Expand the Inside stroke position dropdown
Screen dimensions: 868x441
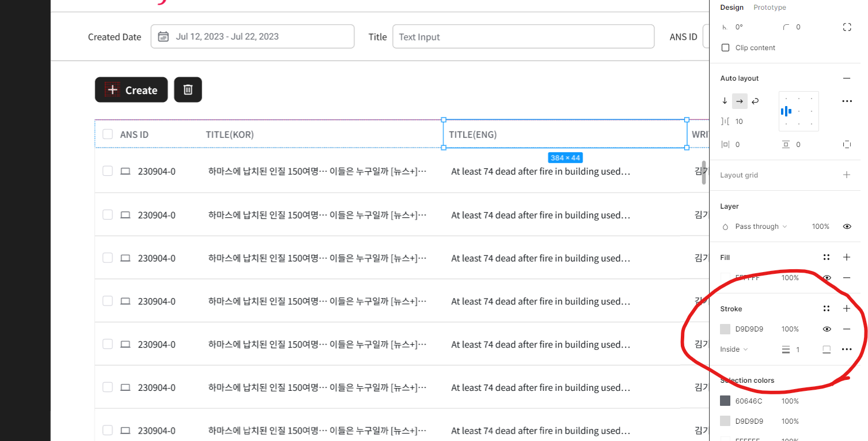pos(734,349)
